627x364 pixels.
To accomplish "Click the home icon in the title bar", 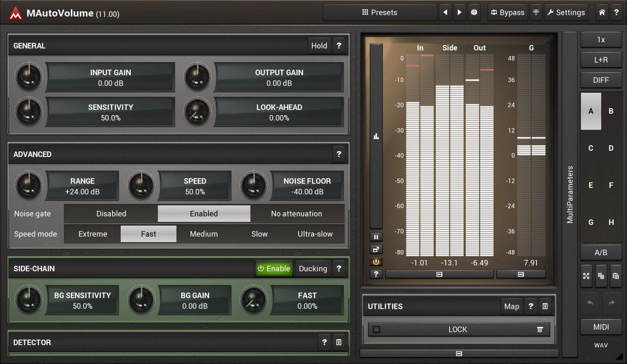I will pos(602,12).
